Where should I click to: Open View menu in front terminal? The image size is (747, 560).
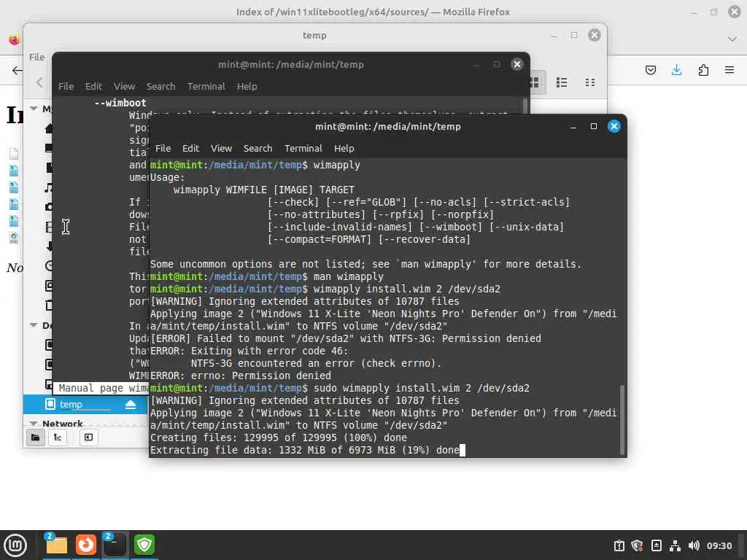[221, 148]
